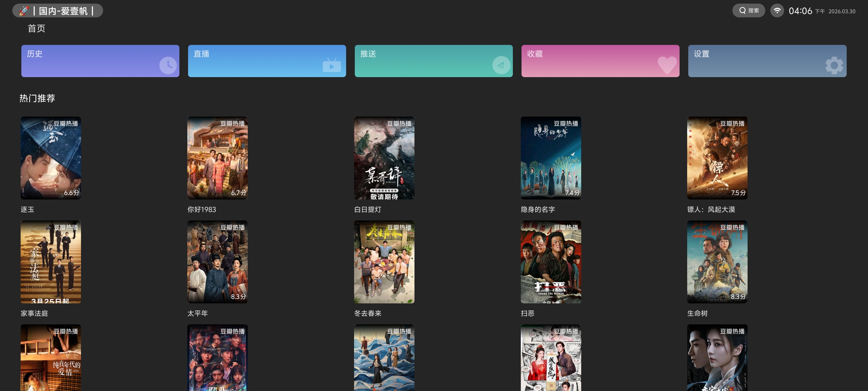This screenshot has height=391, width=868.
Task: Open the 逐玉 poster
Action: pyautogui.click(x=51, y=158)
